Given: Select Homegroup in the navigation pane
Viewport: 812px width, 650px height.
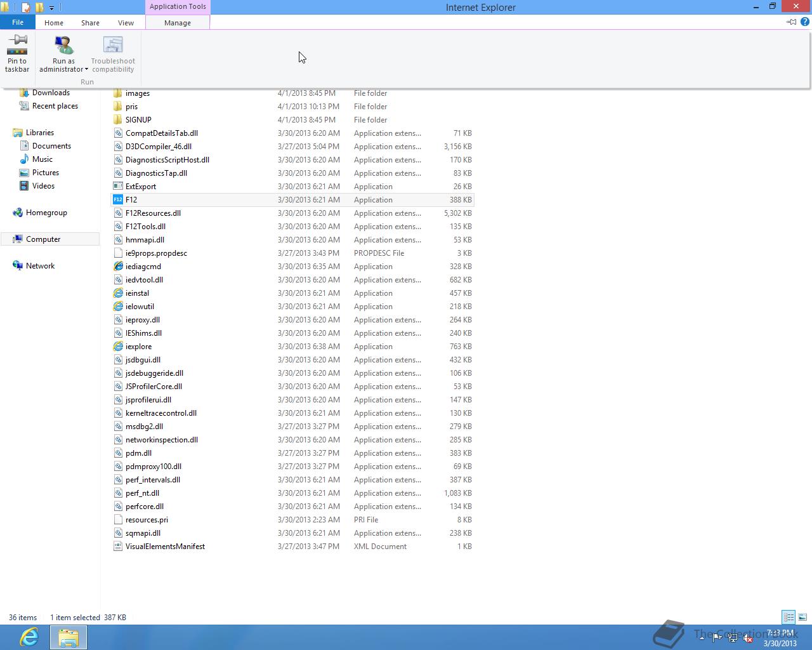Looking at the screenshot, I should (46, 213).
